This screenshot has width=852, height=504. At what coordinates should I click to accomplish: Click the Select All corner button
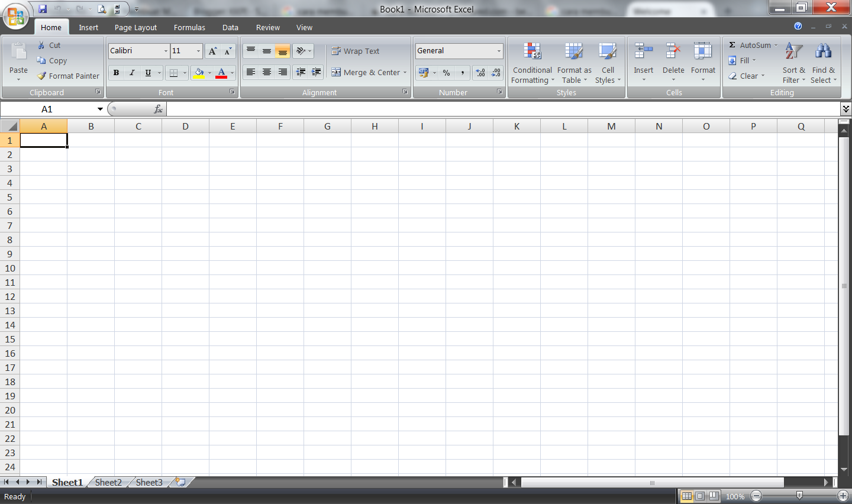10,126
